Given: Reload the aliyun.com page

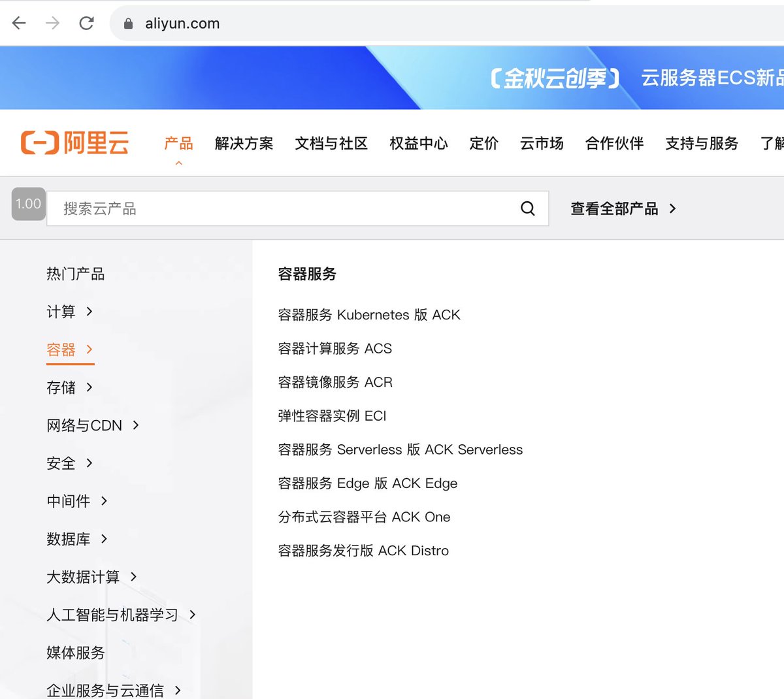Looking at the screenshot, I should point(87,22).
